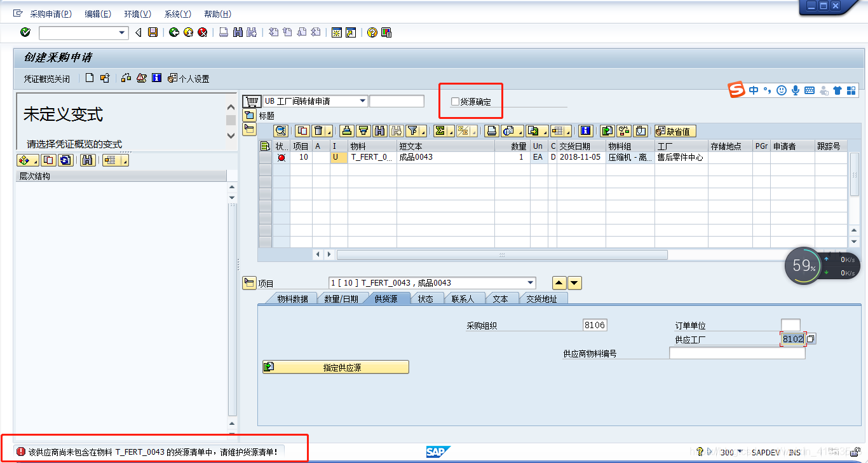Click the Sogou 中 language toggle in IME bar

click(x=754, y=90)
